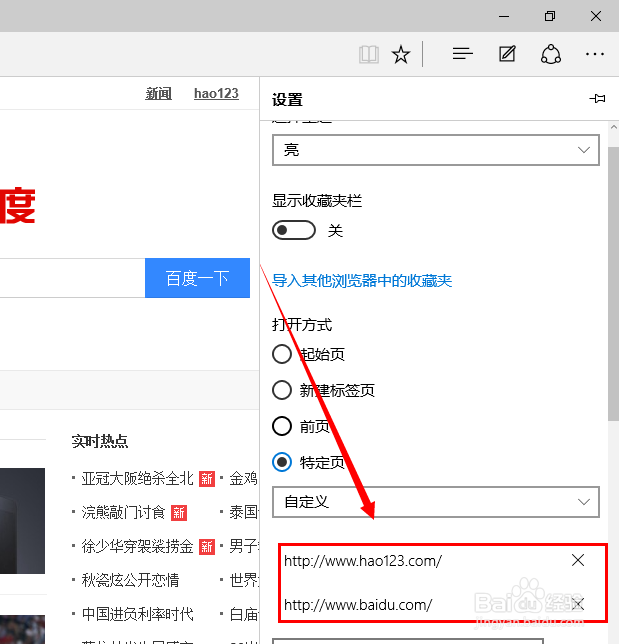Click the 设置 pane title
The height and width of the screenshot is (644, 619).
click(287, 99)
